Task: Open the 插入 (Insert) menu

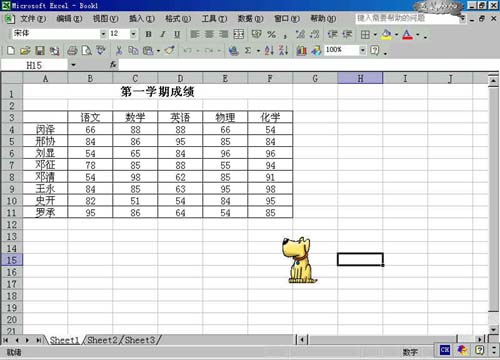Action: pyautogui.click(x=142, y=19)
